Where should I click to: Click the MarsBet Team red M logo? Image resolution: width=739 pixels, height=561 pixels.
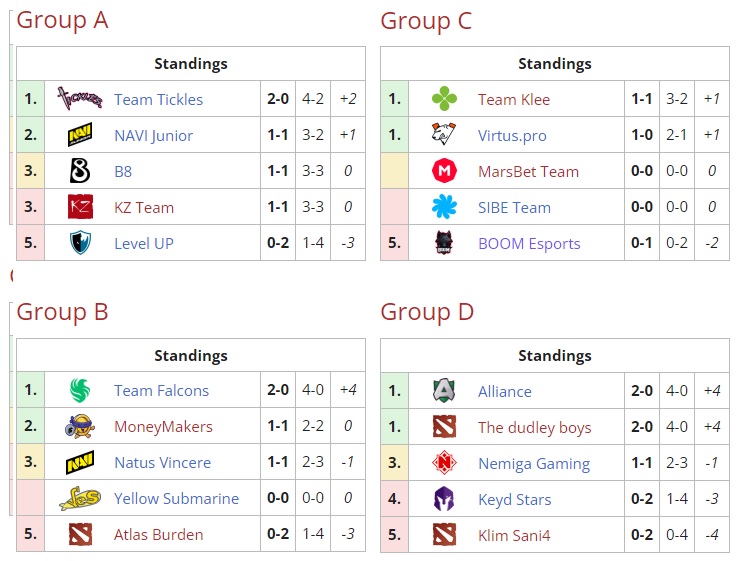(x=444, y=171)
